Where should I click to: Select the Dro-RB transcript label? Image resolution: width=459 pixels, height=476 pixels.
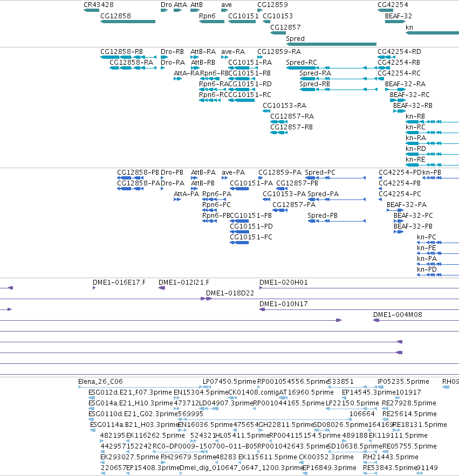coord(172,52)
